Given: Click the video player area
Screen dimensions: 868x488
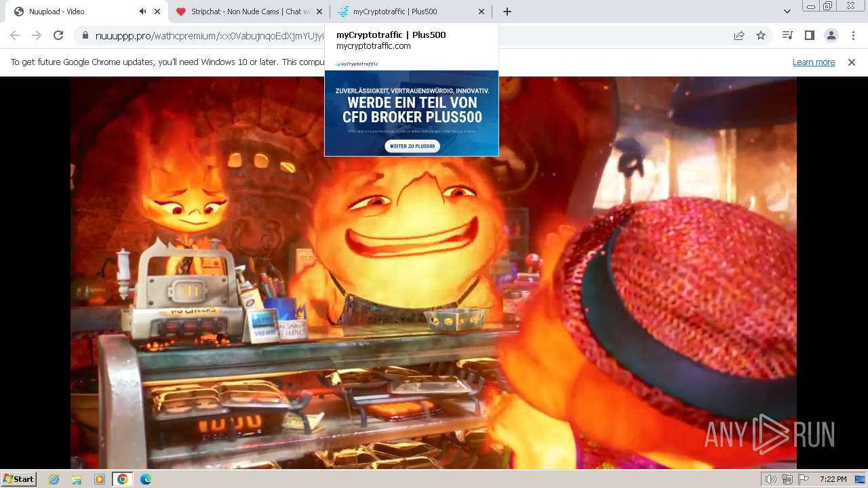Looking at the screenshot, I should [x=433, y=272].
